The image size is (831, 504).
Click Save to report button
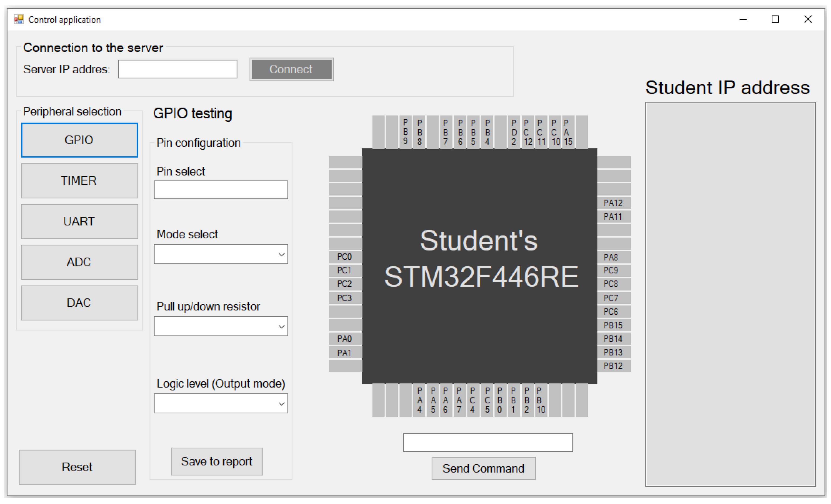pyautogui.click(x=217, y=461)
